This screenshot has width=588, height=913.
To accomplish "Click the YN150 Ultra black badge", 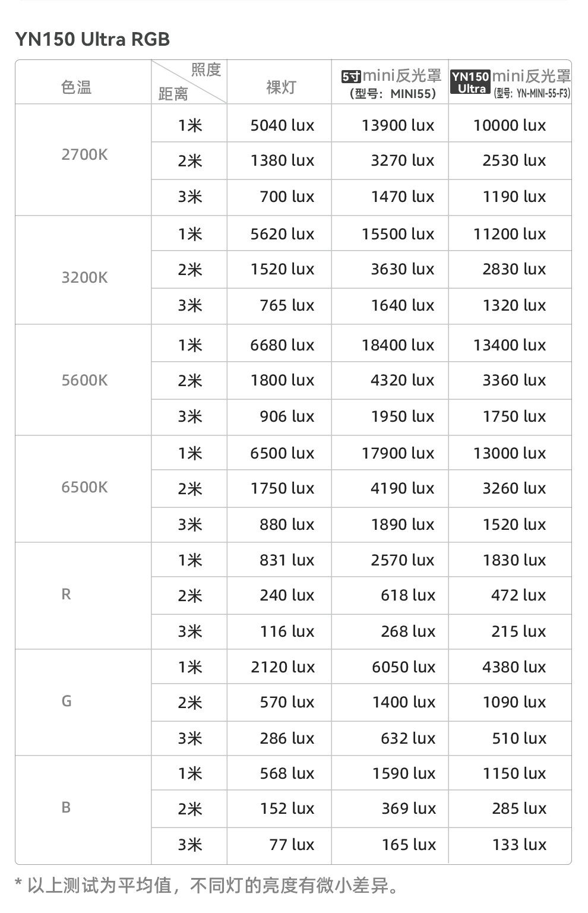I will coord(470,83).
